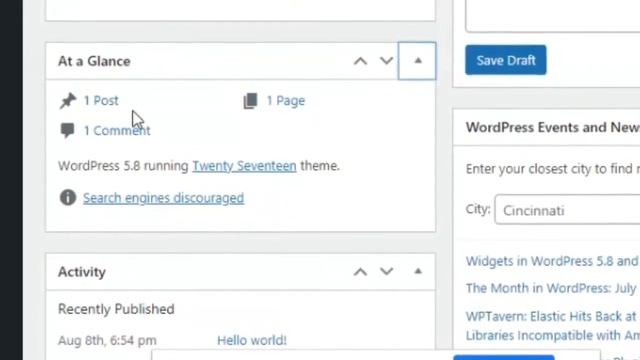
Task: Open the 1 Post link
Action: pyautogui.click(x=101, y=100)
